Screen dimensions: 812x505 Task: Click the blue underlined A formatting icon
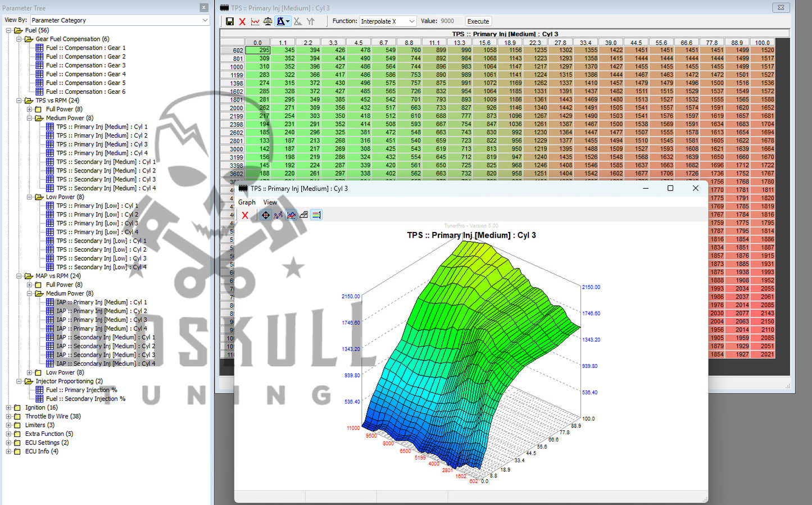(x=282, y=21)
